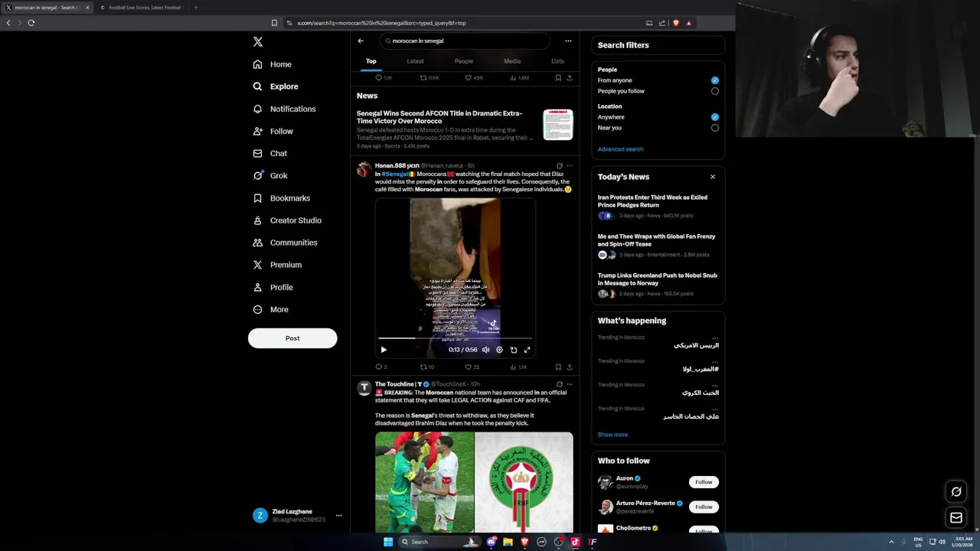Image resolution: width=980 pixels, height=551 pixels.
Task: Switch to the People tab
Action: 464,61
